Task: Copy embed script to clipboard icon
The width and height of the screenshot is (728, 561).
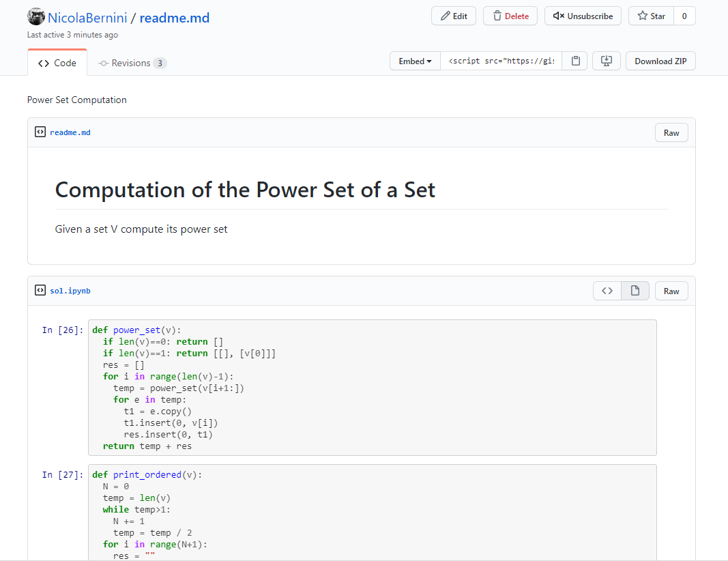Action: pos(576,61)
